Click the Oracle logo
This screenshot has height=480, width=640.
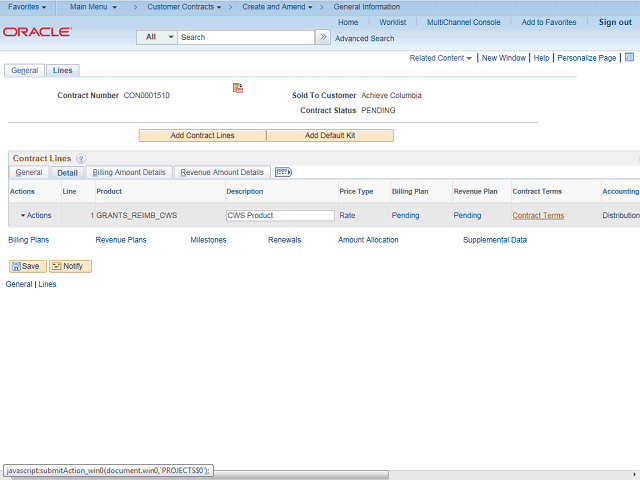(38, 32)
